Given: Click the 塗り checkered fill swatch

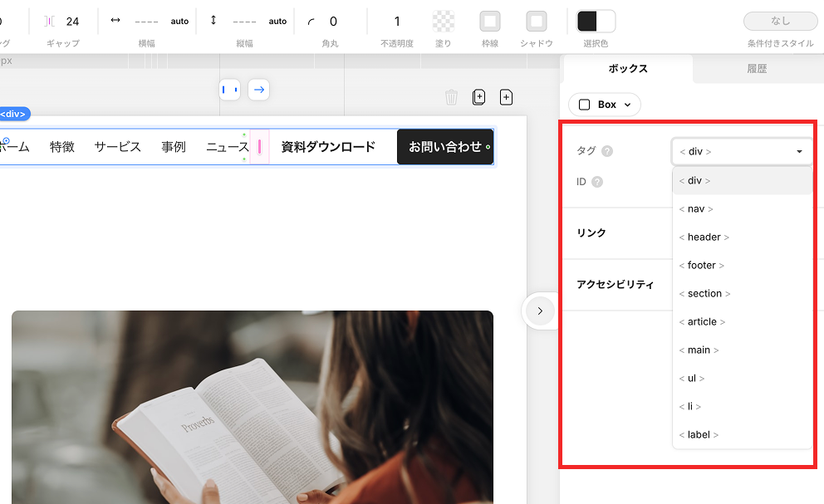Looking at the screenshot, I should (444, 22).
